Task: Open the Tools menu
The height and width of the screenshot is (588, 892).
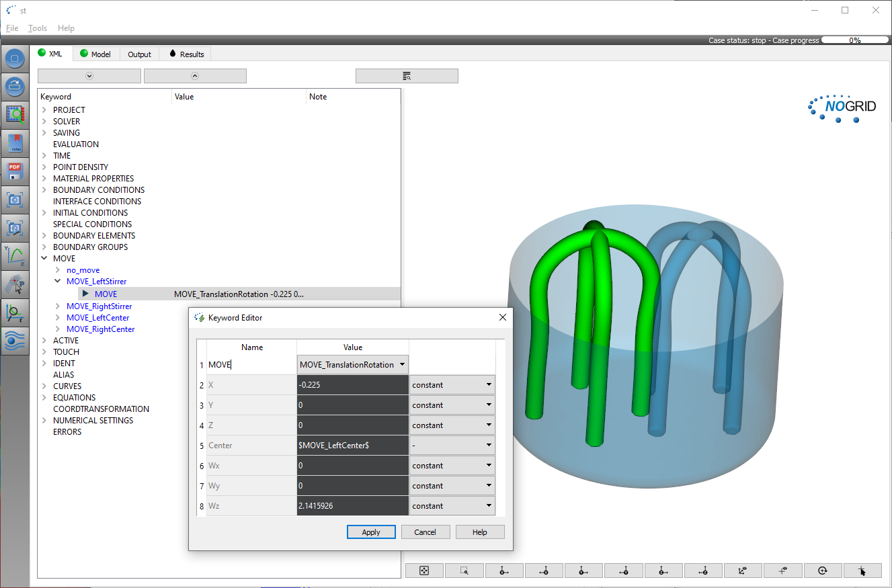Action: click(38, 28)
